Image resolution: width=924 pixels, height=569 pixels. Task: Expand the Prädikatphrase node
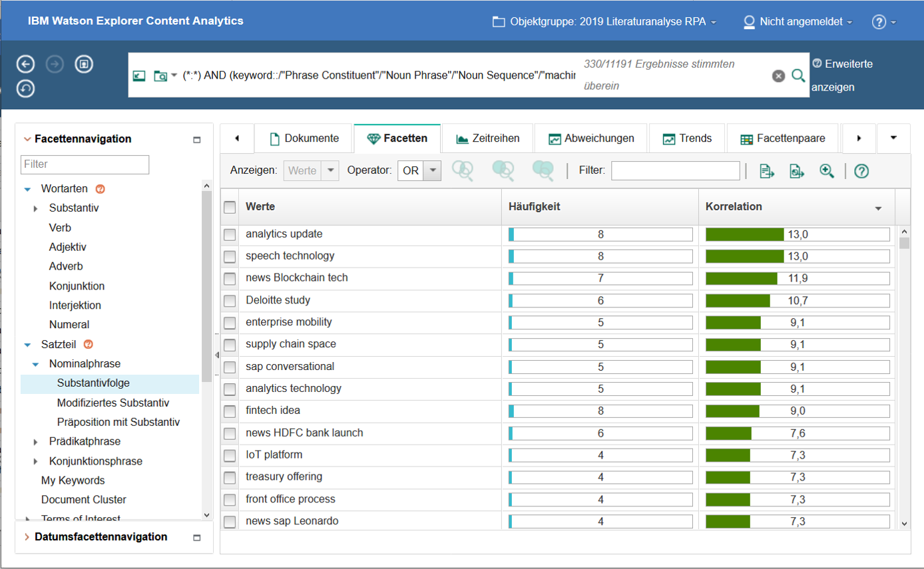click(35, 442)
